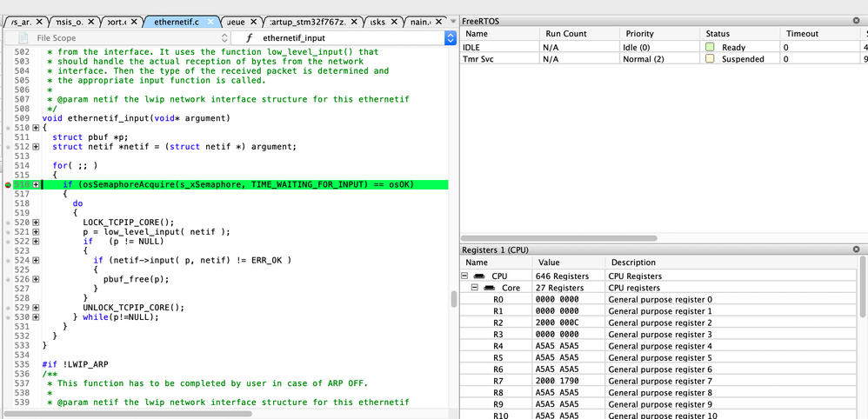The image size is (868, 419).
Task: Click the code editor horizontal scrollbar
Action: click(128, 414)
